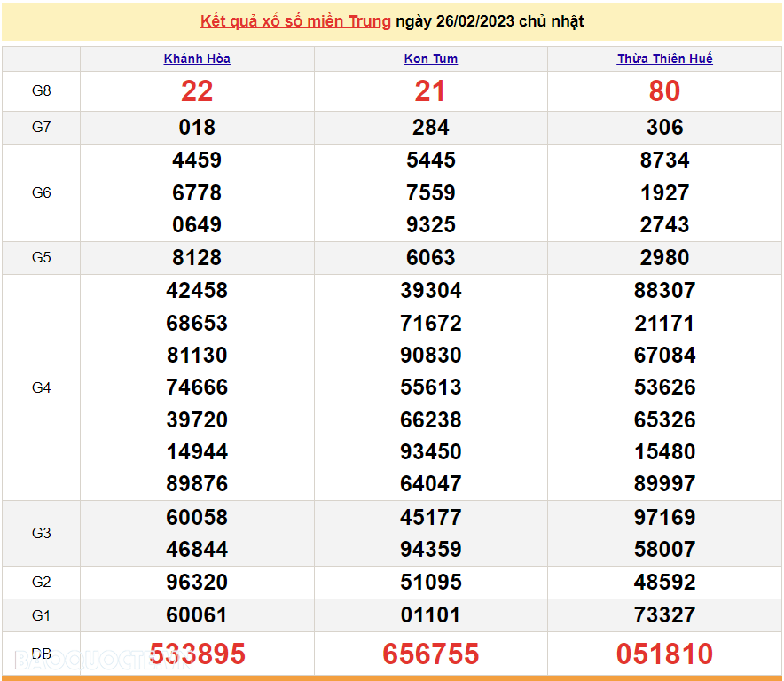Select the G8 row label
This screenshot has height=681, width=784.
click(x=41, y=91)
